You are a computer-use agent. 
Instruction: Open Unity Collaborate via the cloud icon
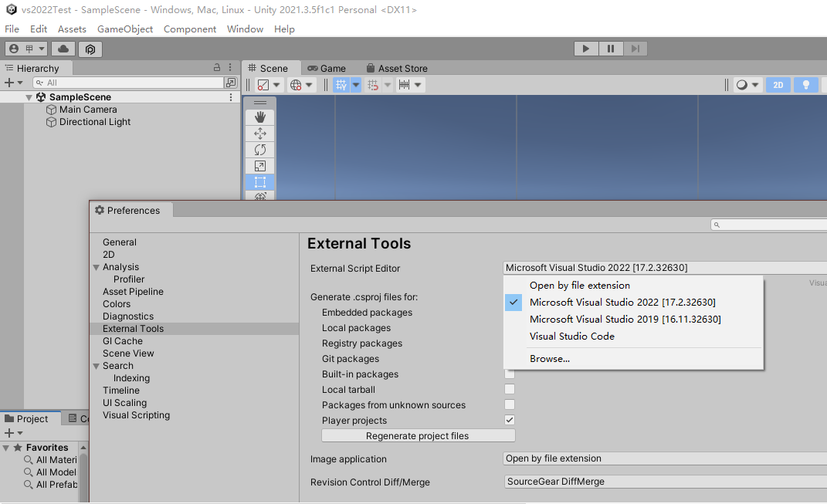tap(63, 48)
